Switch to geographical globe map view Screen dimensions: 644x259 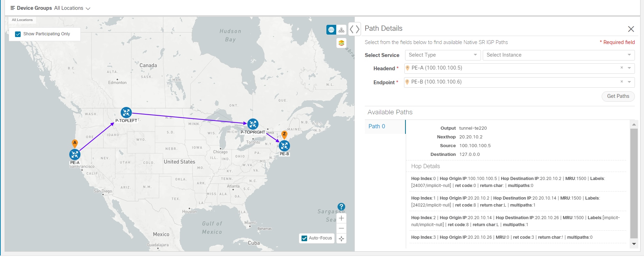pyautogui.click(x=331, y=30)
